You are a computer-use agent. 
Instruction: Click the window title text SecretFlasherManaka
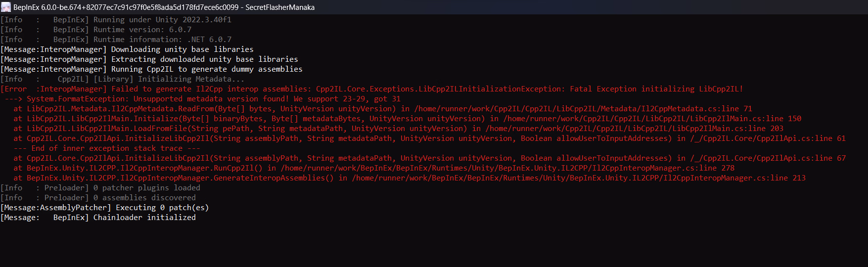tap(280, 7)
